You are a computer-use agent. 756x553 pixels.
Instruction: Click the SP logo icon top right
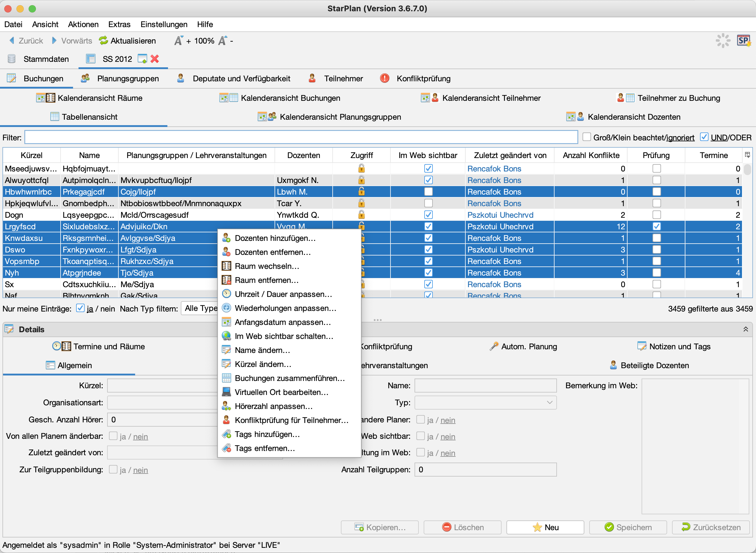pyautogui.click(x=744, y=41)
